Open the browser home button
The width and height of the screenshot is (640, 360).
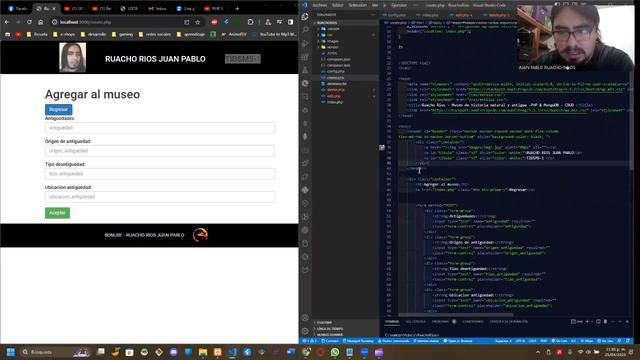pyautogui.click(x=40, y=22)
